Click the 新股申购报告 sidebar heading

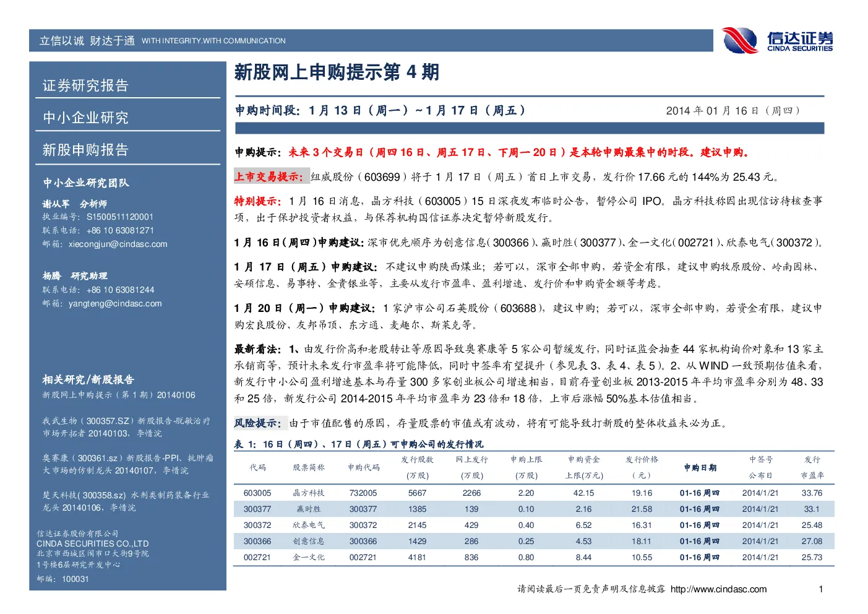(85, 150)
